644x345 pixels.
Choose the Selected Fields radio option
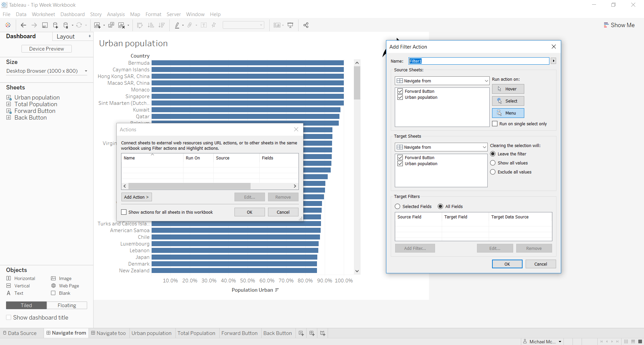[x=398, y=206]
